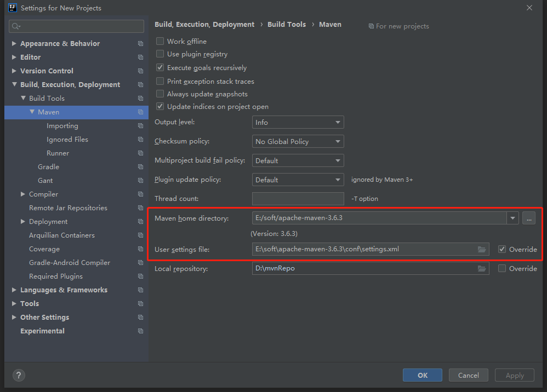
Task: Click project-level icon beside Version Control
Action: (141, 71)
